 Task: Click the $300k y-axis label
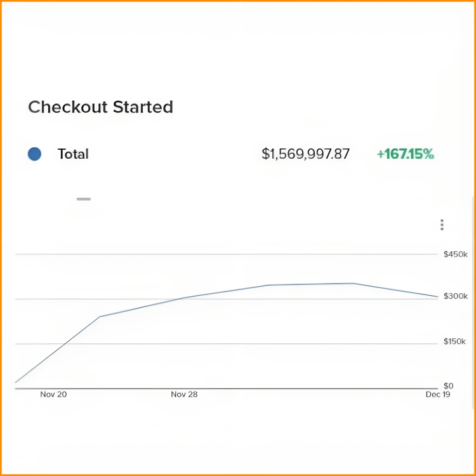pyautogui.click(x=455, y=296)
